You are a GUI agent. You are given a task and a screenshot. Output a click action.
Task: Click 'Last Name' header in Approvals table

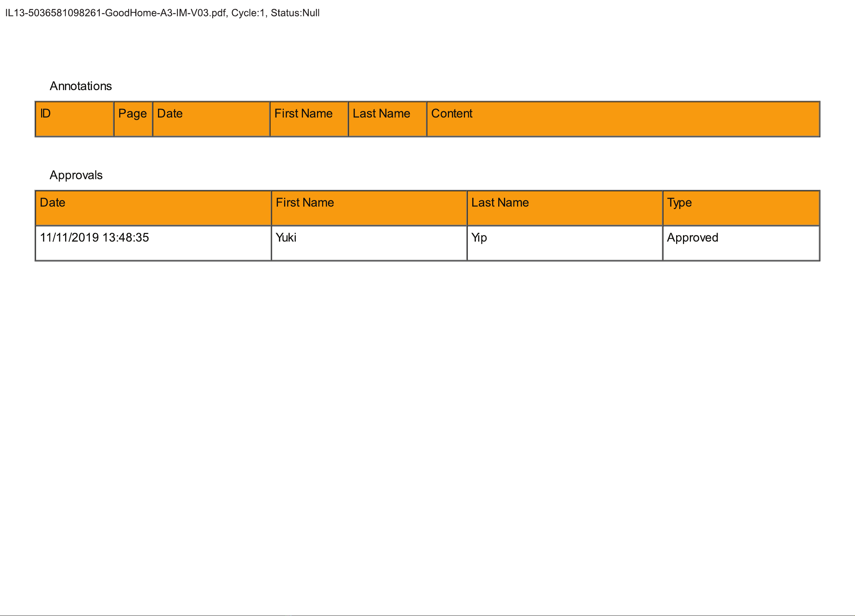[x=565, y=208]
